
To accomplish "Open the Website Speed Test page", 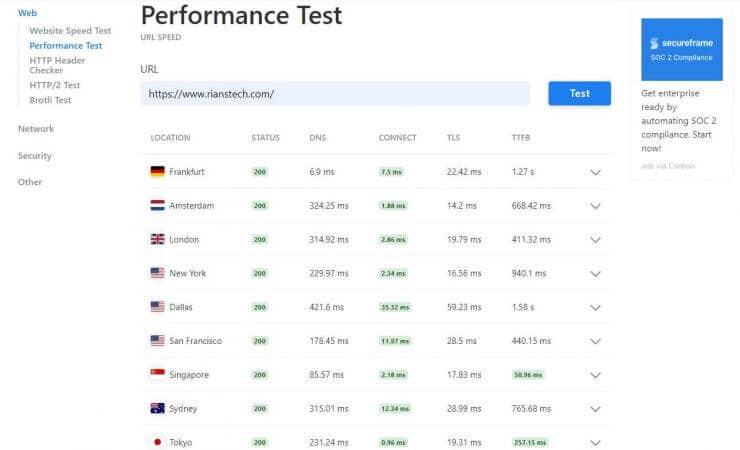I will tap(70, 31).
